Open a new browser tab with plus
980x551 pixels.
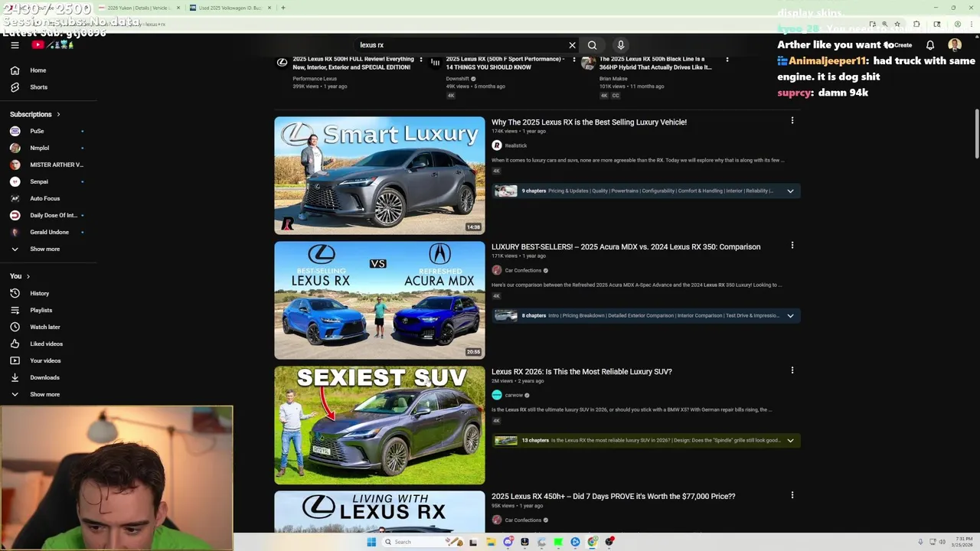pos(283,8)
